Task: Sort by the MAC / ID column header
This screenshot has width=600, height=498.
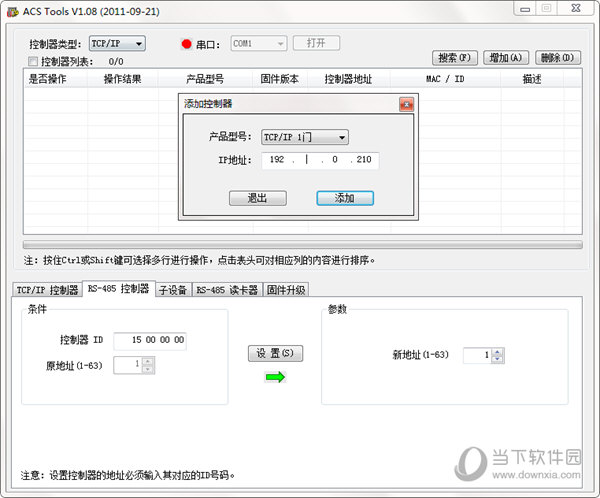Action: tap(445, 79)
